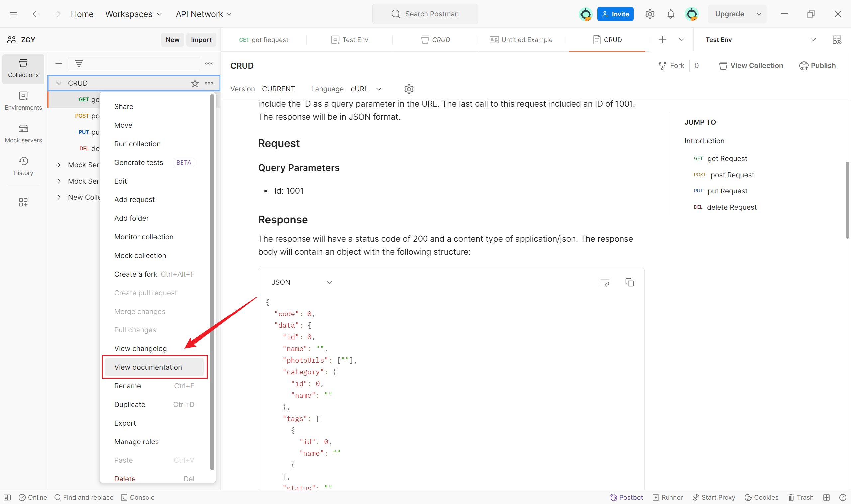
Task: Toggle sidebar from status bar icon
Action: pyautogui.click(x=7, y=498)
